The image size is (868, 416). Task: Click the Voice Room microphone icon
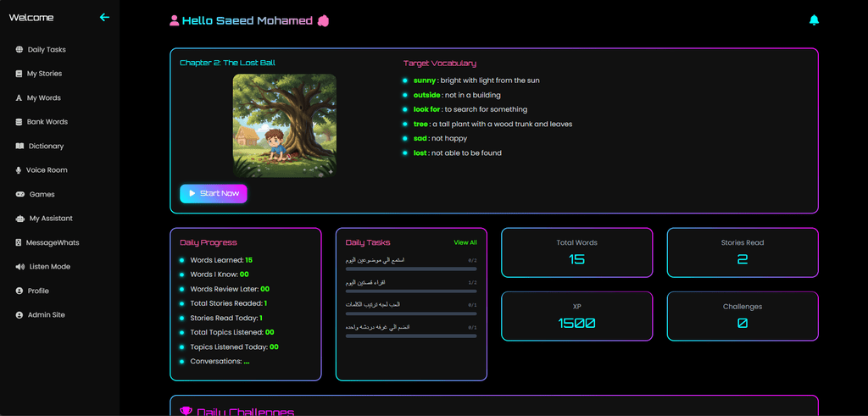click(x=19, y=170)
